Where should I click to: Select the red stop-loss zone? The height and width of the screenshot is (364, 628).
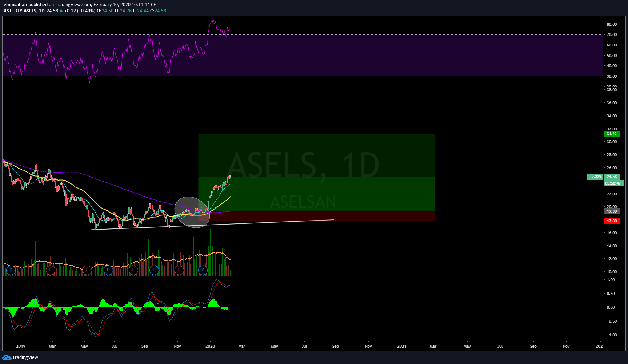[x=316, y=216]
